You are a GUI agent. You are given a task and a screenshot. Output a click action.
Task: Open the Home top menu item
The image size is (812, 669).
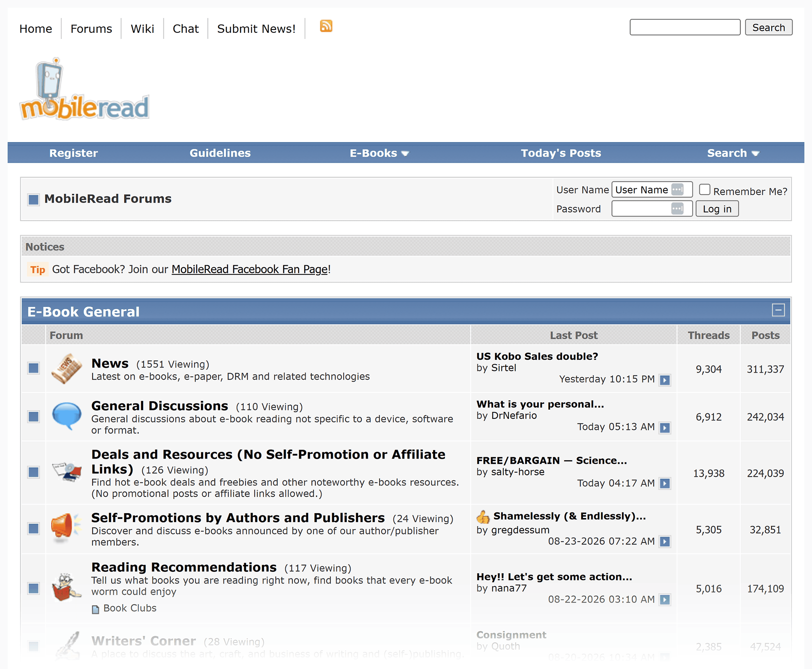click(36, 29)
